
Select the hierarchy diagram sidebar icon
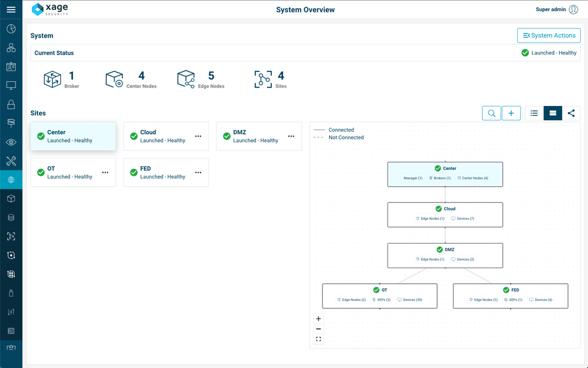point(11,48)
